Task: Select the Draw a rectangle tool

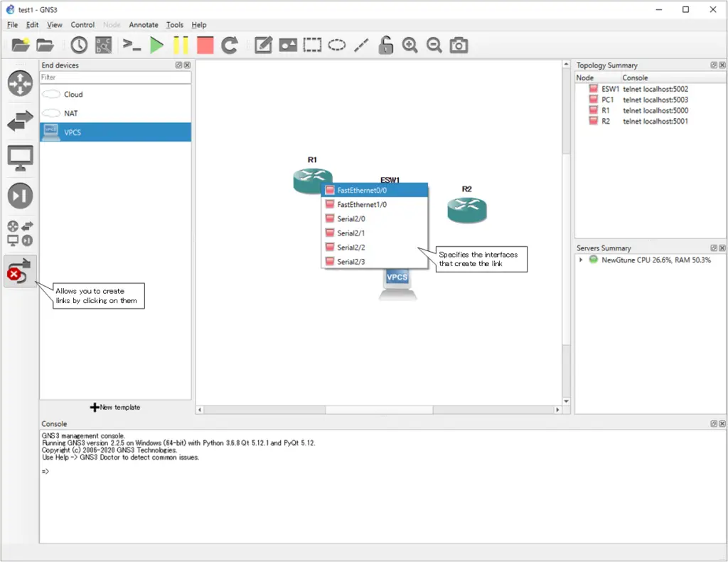Action: click(x=312, y=45)
